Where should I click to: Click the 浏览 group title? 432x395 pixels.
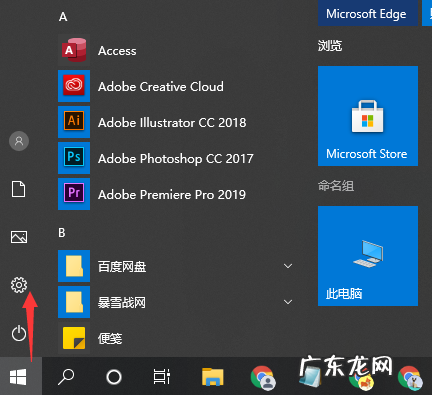click(x=330, y=46)
